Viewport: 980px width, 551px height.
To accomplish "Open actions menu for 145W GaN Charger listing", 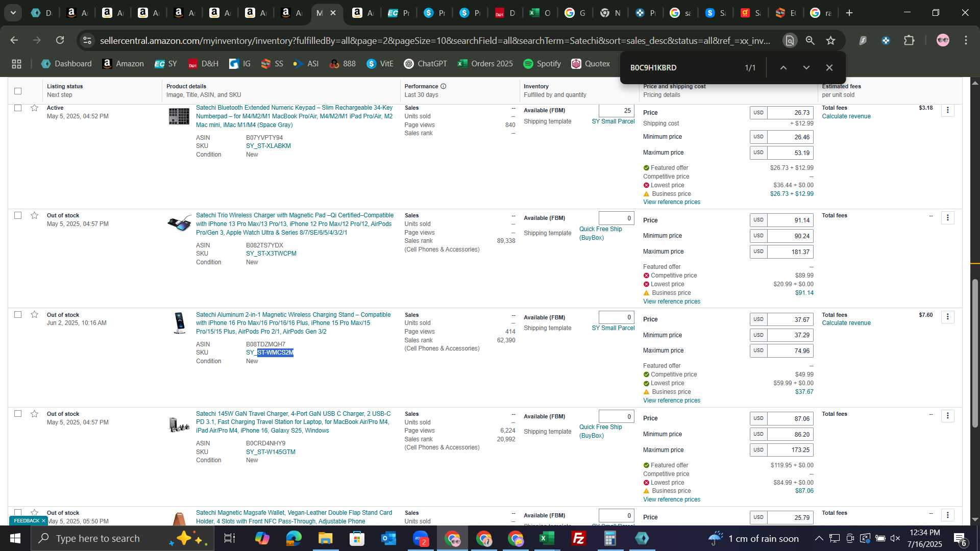I will (947, 416).
